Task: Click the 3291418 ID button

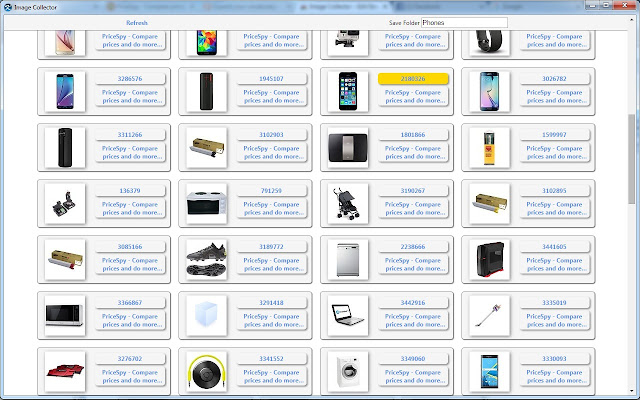Action: (x=271, y=302)
